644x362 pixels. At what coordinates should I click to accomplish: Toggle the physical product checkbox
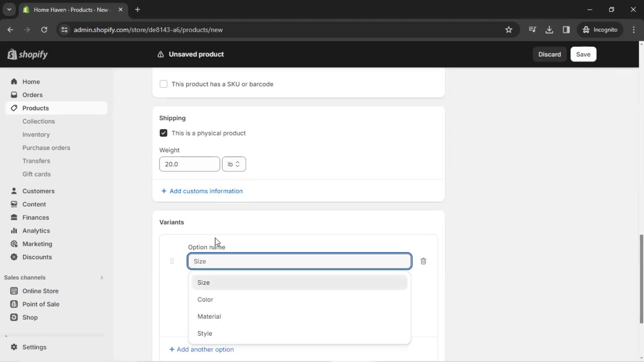point(163,133)
